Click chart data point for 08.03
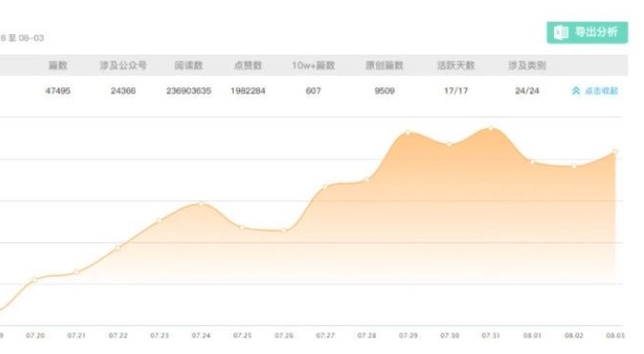This screenshot has width=644, height=354. pos(615,152)
